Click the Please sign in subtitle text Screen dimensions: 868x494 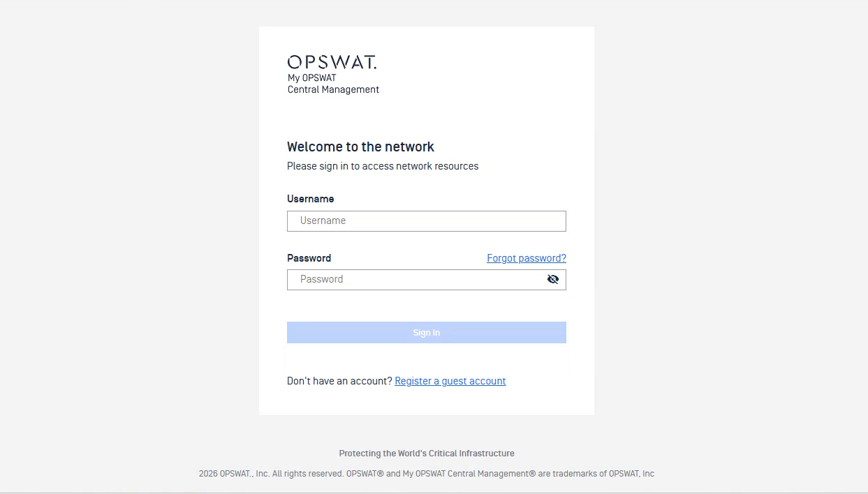383,166
